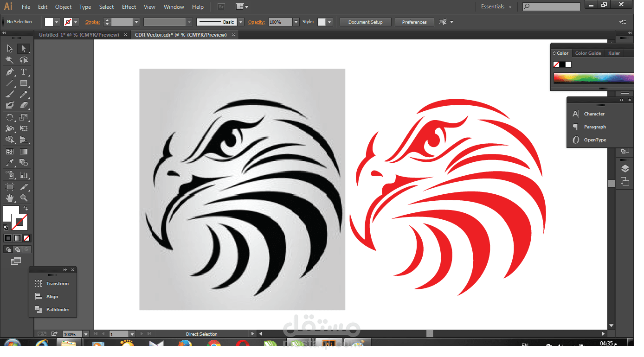
Task: Select the Width tool
Action: tap(10, 128)
